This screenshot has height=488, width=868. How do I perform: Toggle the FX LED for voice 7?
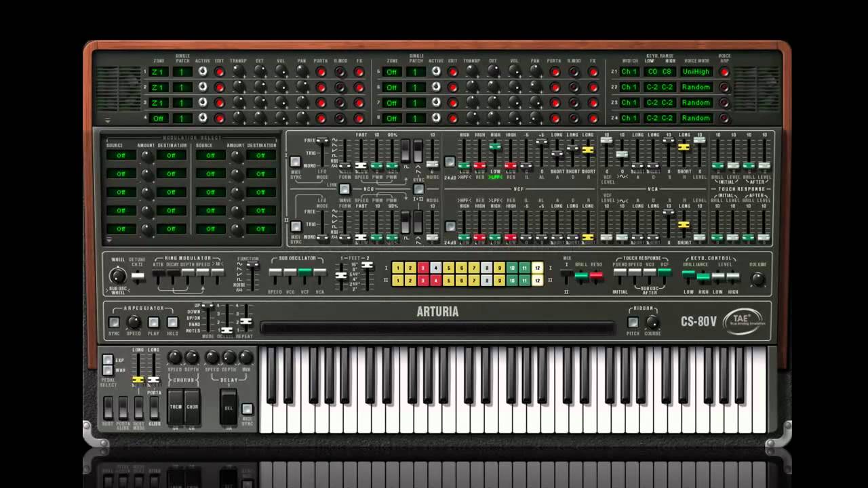(x=593, y=102)
